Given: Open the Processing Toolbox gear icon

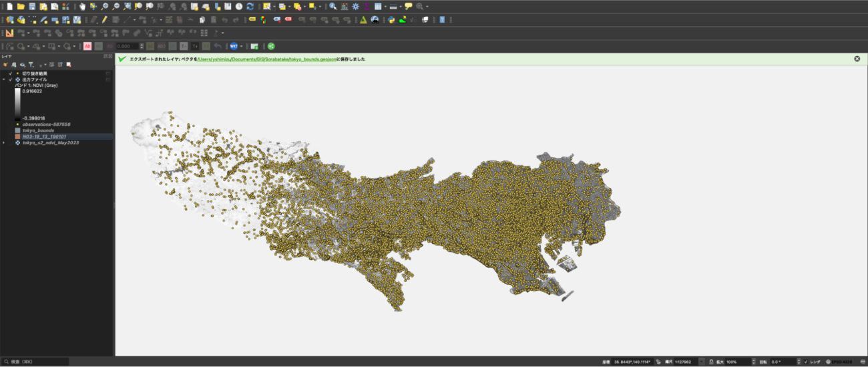Looking at the screenshot, I should click(x=355, y=6).
